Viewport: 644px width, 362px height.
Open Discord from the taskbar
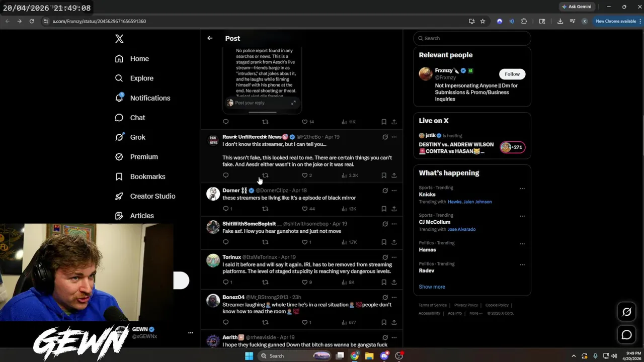pos(384,356)
